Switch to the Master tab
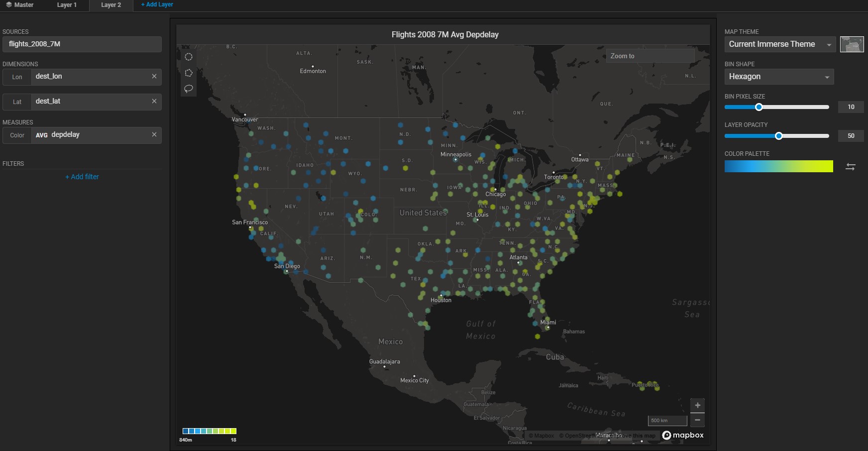This screenshot has height=451, width=868. click(20, 5)
